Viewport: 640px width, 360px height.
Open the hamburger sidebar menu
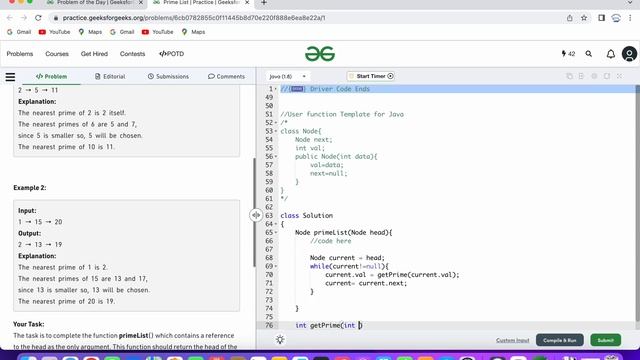pyautogui.click(x=10, y=77)
